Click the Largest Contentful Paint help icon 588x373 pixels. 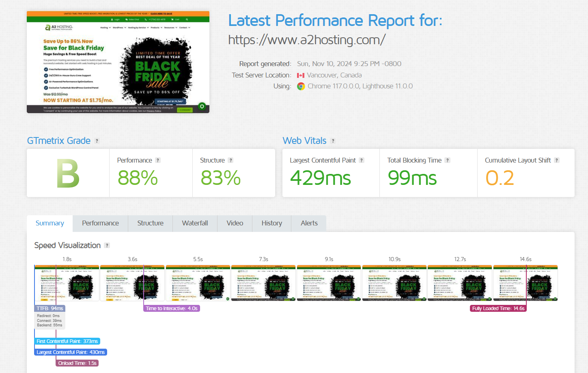point(362,161)
